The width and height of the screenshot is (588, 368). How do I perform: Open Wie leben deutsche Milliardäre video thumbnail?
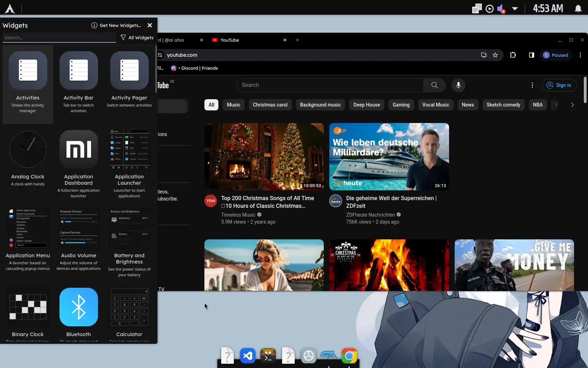pyautogui.click(x=389, y=157)
